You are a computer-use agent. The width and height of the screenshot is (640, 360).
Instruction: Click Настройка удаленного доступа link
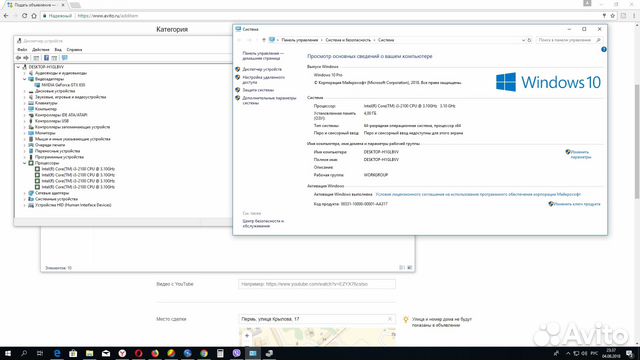(x=263, y=80)
